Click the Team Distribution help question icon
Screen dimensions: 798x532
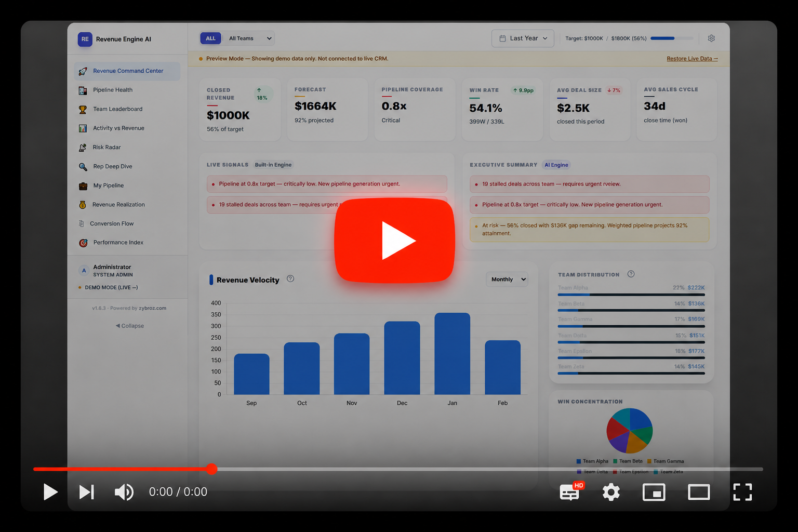coord(631,274)
